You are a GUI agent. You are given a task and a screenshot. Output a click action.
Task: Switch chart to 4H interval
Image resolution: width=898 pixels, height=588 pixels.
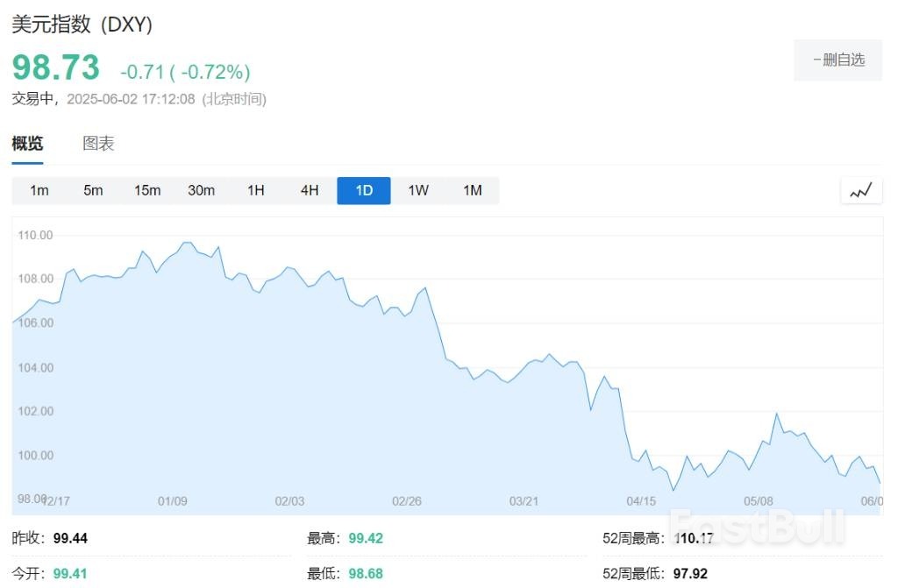(309, 190)
